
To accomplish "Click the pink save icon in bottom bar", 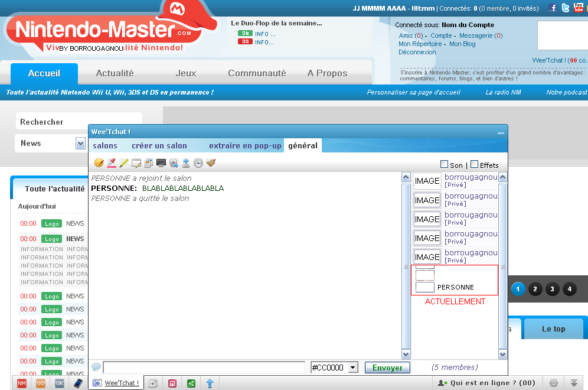I will pyautogui.click(x=172, y=383).
